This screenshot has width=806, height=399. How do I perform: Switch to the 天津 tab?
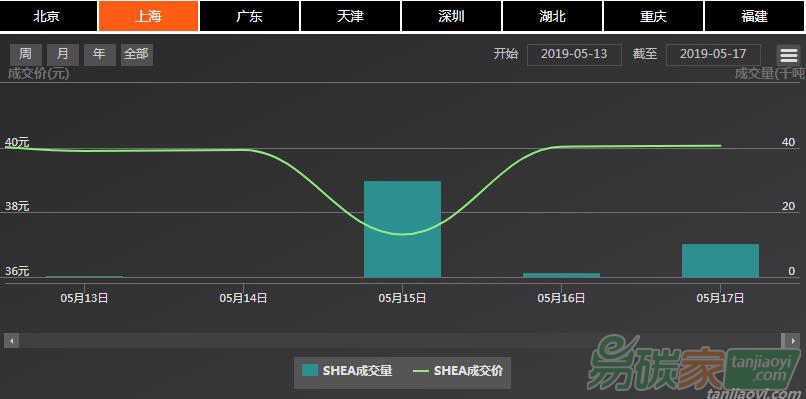click(x=350, y=16)
